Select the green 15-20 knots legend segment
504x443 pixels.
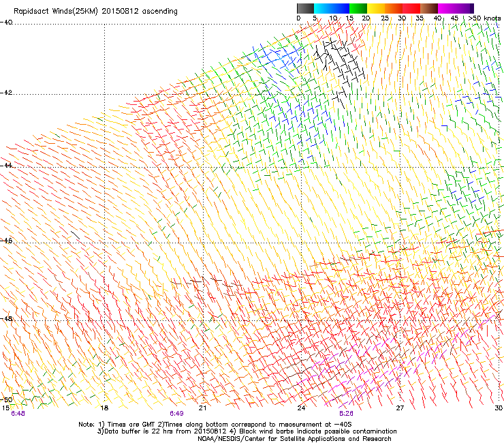(358, 8)
